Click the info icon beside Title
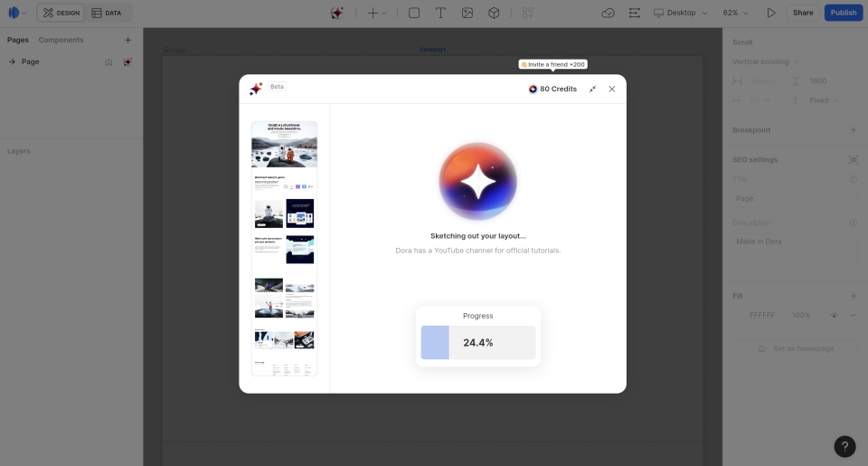868x466 pixels. pyautogui.click(x=853, y=179)
